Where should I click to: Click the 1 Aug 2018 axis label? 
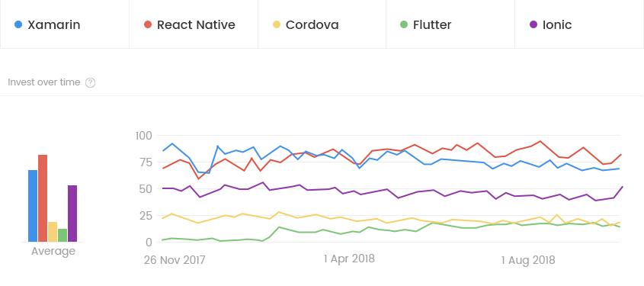pos(527,260)
